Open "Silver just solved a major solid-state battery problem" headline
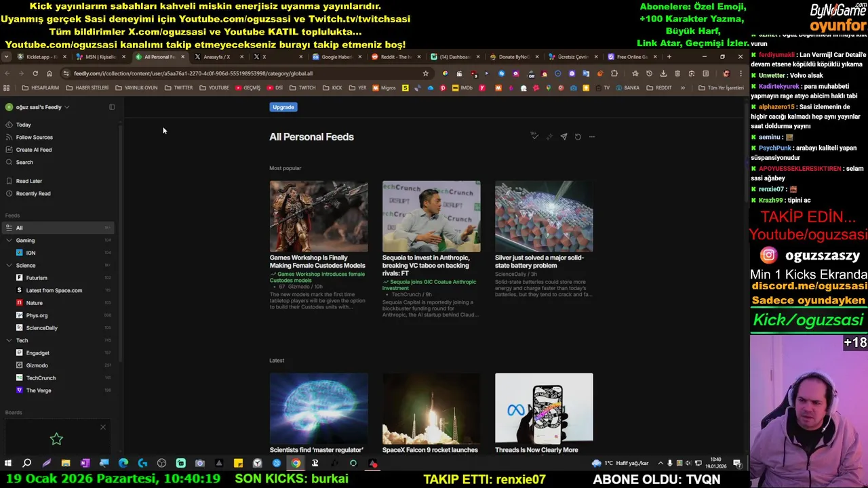Viewport: 868px width, 488px height. pyautogui.click(x=540, y=262)
